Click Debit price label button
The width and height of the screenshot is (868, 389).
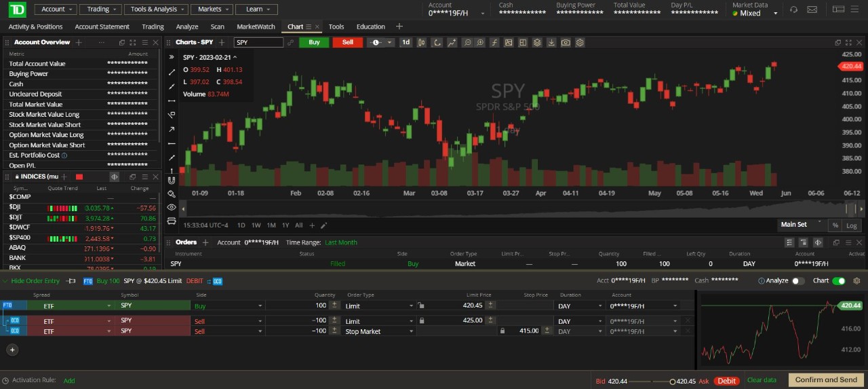(727, 381)
